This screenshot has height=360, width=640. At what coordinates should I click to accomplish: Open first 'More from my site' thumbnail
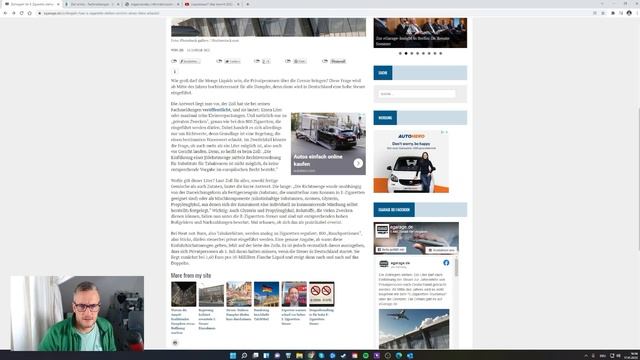point(184,294)
